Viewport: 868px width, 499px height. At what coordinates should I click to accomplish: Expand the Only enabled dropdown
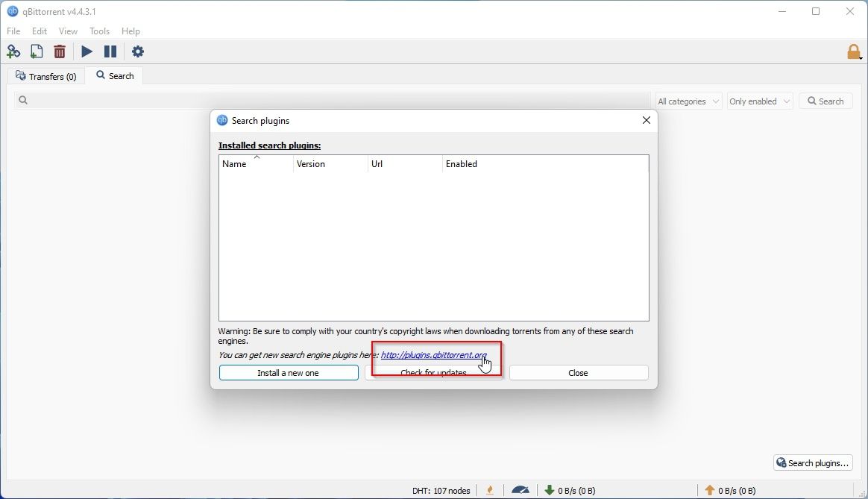pos(759,101)
